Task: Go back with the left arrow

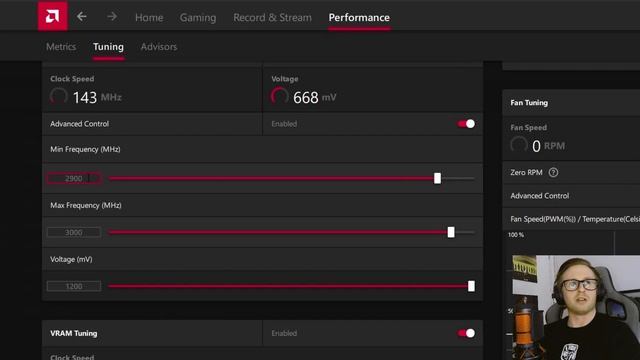Action: coord(82,16)
